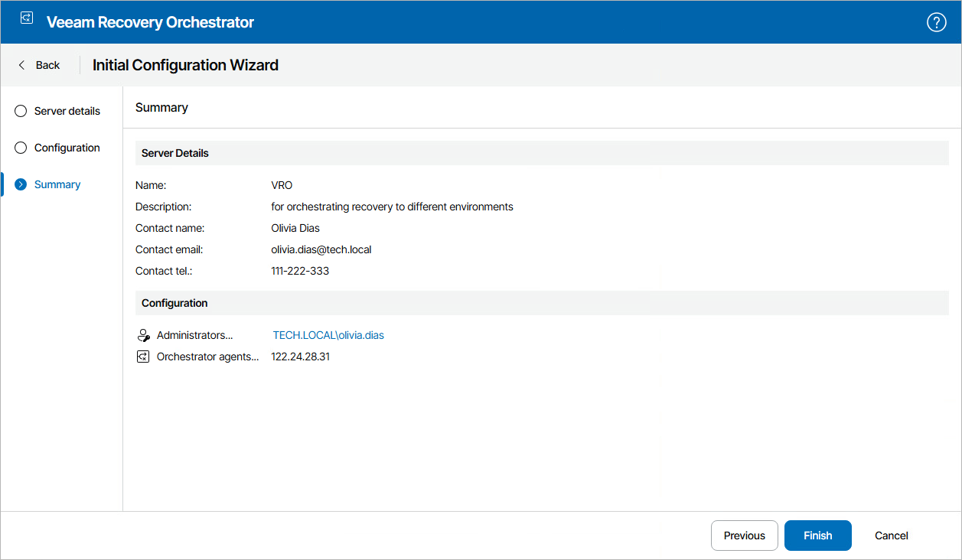Click the Orchestrator agents... row label
Image resolution: width=962 pixels, height=560 pixels.
coord(207,357)
